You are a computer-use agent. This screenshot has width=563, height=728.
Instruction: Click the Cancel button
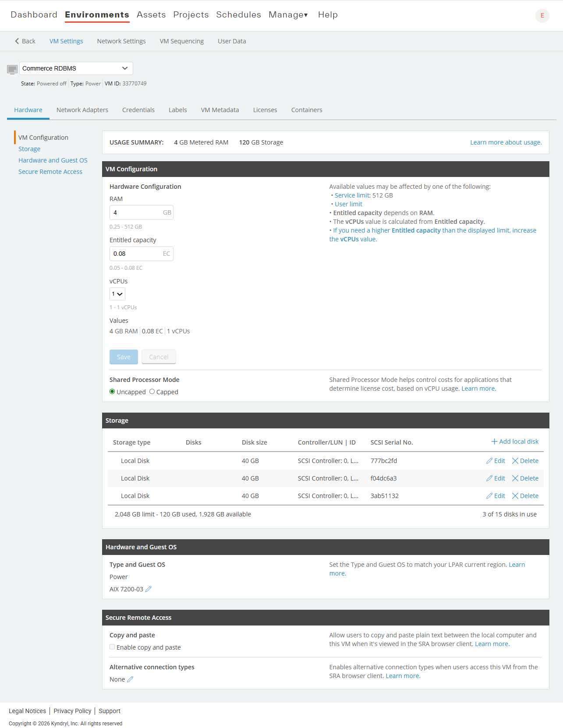tap(159, 357)
